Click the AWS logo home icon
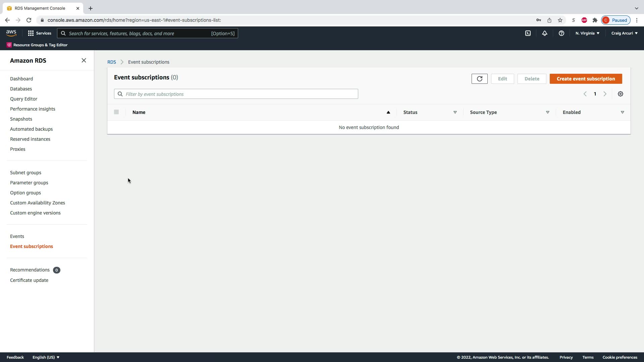The height and width of the screenshot is (362, 644). [x=11, y=33]
